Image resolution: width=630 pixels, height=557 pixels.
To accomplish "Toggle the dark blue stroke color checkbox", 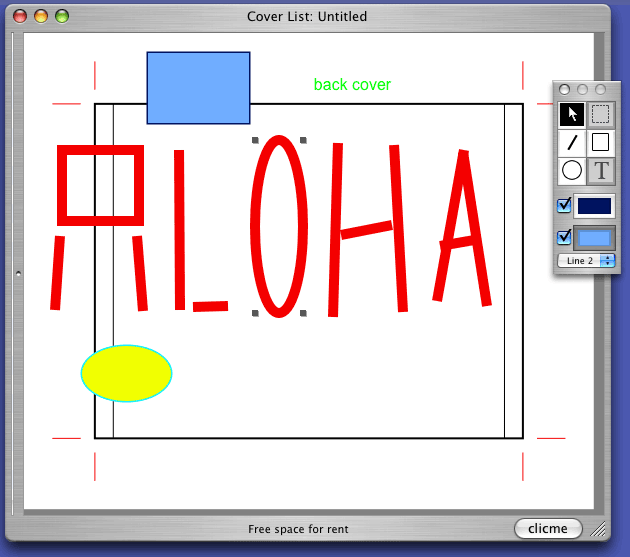I will tap(564, 206).
